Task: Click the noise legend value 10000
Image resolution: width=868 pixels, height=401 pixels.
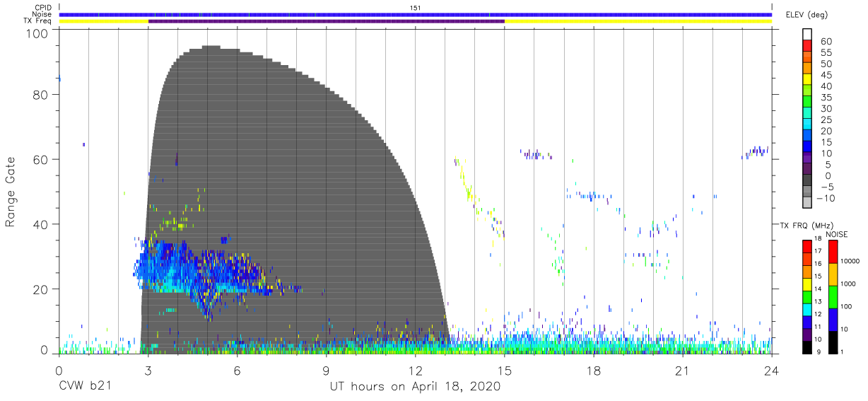Action: click(850, 262)
